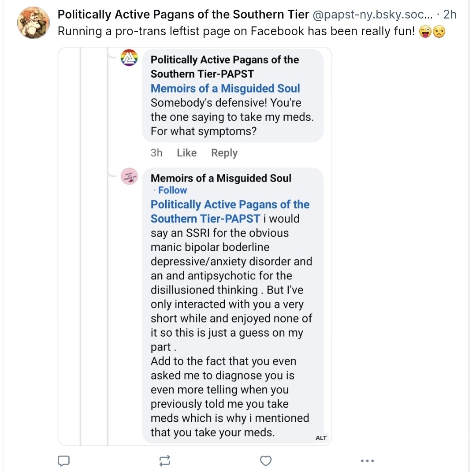Follow Memoirs of a Misguided Soul
Screen dimensions: 476x472
pyautogui.click(x=172, y=190)
